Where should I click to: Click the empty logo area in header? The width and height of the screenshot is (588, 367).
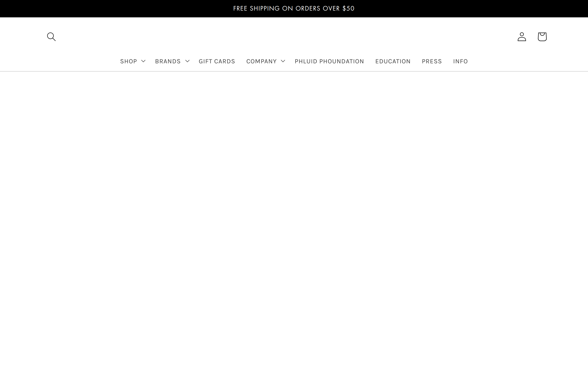click(294, 37)
